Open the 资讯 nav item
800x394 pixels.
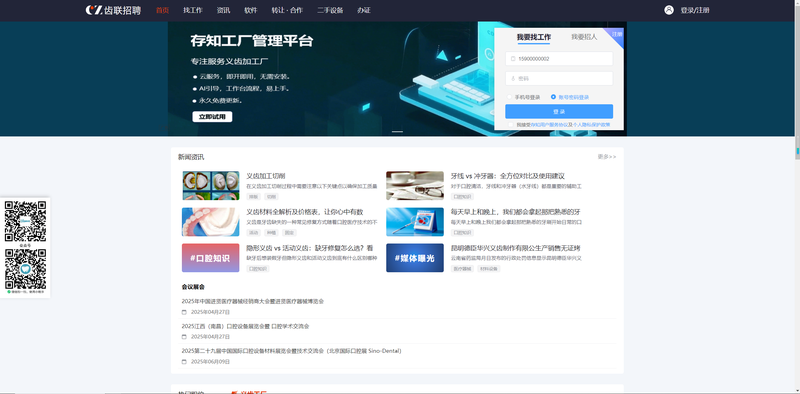(223, 10)
